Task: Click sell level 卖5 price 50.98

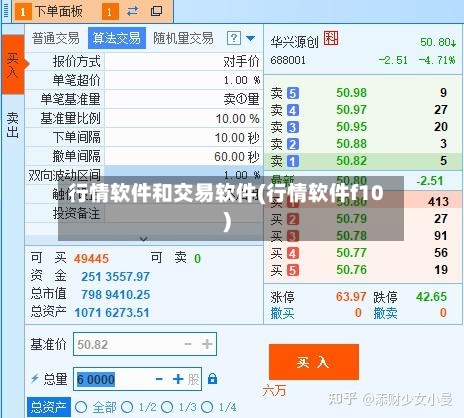Action: point(351,92)
